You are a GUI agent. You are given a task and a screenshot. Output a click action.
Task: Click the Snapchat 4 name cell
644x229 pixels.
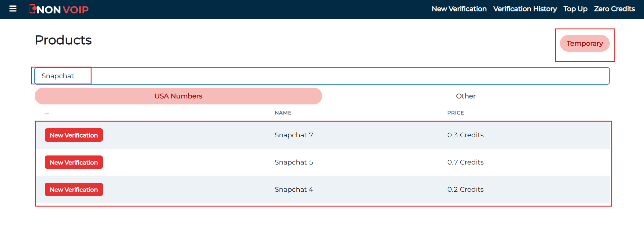click(x=294, y=189)
